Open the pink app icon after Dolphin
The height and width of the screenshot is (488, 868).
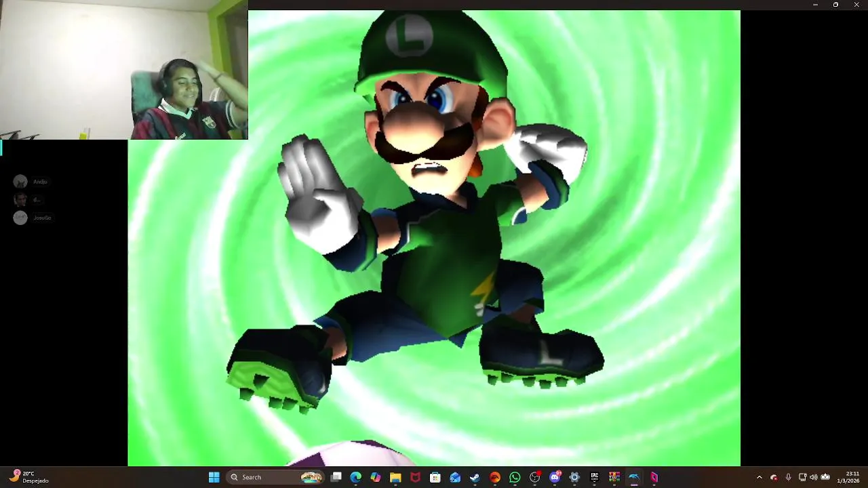click(x=654, y=477)
